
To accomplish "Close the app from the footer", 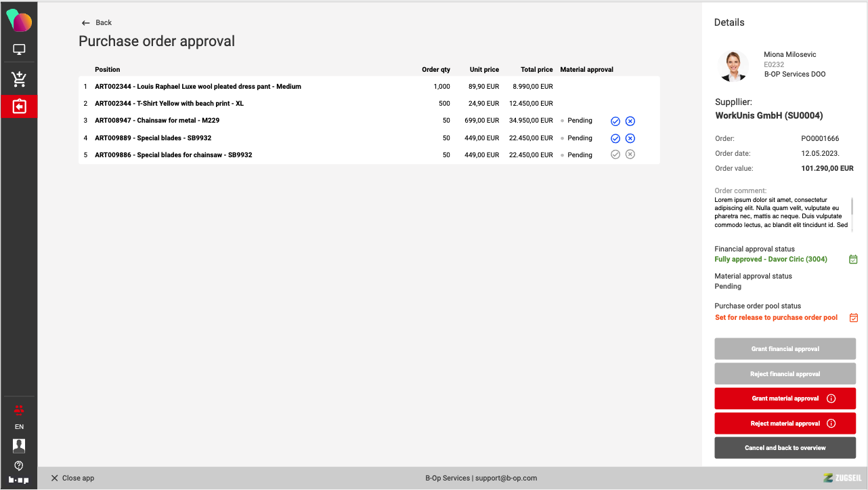I will click(x=72, y=478).
